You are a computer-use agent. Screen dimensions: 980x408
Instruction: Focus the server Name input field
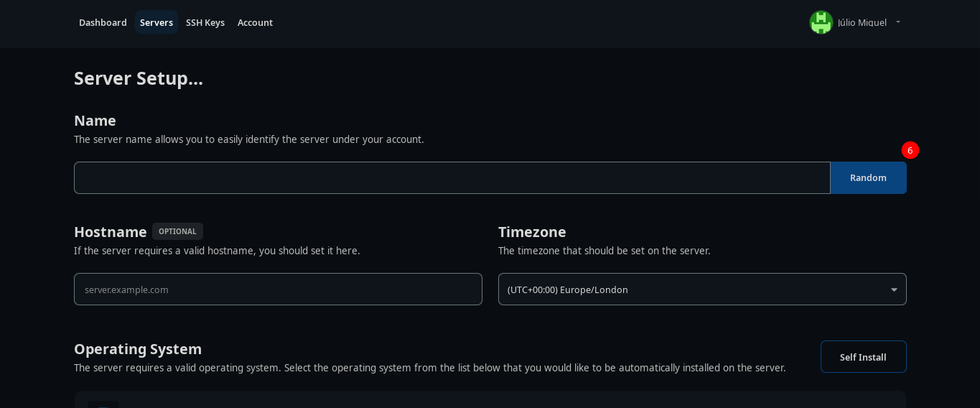click(x=452, y=177)
